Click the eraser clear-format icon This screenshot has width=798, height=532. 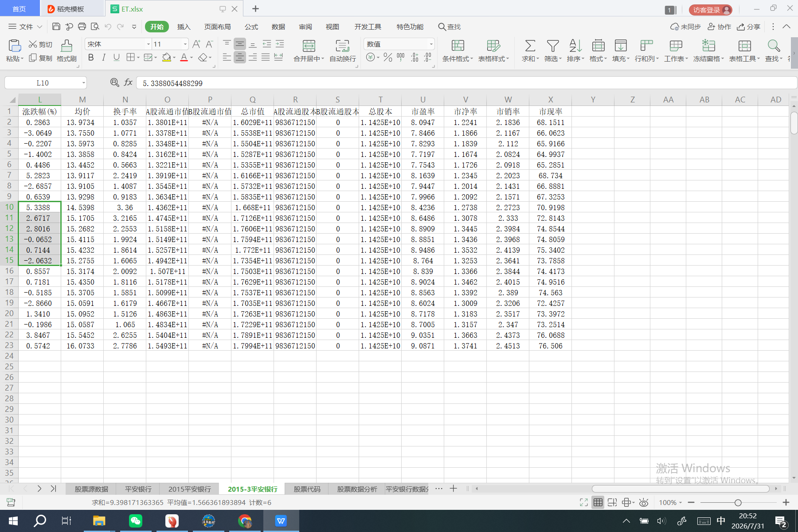click(x=203, y=58)
